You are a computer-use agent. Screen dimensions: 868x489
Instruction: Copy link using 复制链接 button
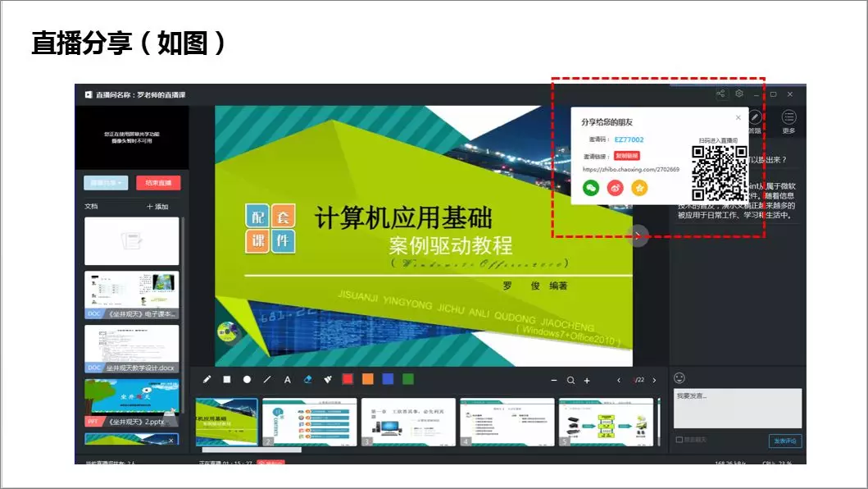[x=627, y=156]
